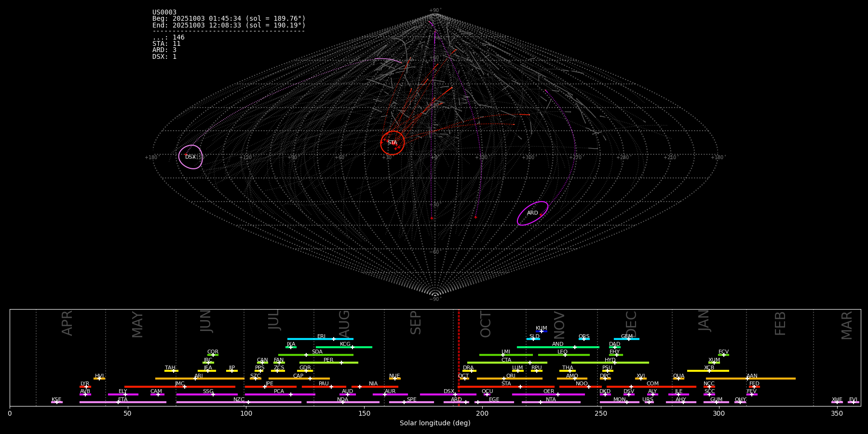Click the ARD radiant ellipse on the sky map
The height and width of the screenshot is (434, 868).
532,213
